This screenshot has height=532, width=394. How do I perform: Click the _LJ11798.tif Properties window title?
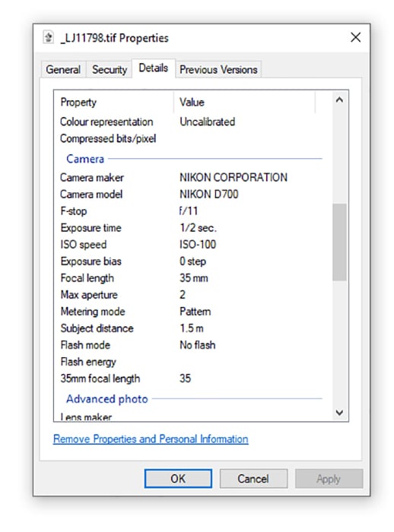114,38
